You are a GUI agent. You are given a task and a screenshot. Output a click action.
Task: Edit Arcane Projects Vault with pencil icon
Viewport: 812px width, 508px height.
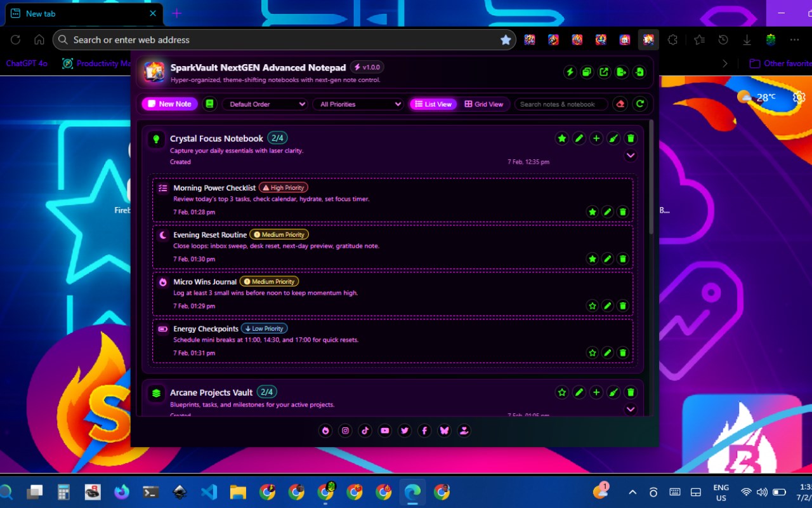point(579,392)
